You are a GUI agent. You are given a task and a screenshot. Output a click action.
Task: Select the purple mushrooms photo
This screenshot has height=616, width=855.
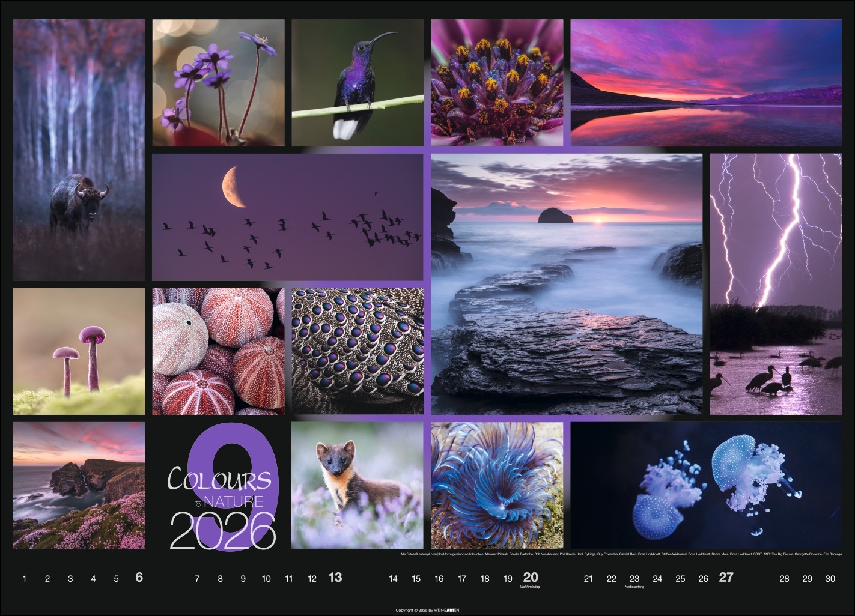[79, 351]
